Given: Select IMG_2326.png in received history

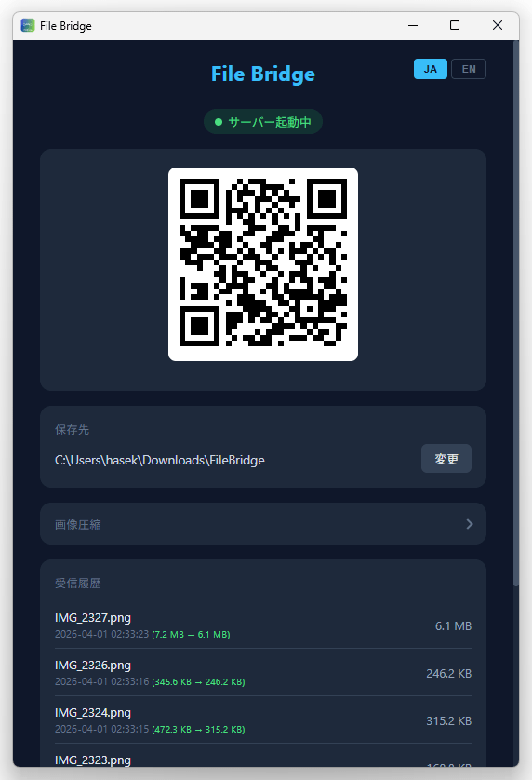Looking at the screenshot, I should click(263, 673).
